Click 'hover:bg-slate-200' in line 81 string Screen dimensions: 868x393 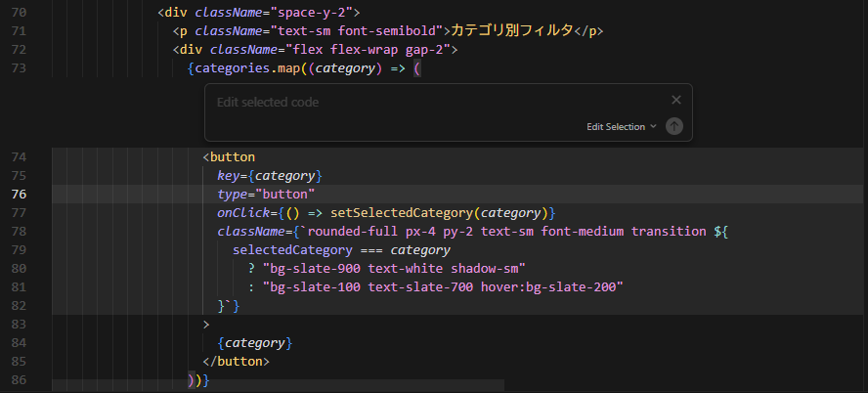[x=548, y=287]
